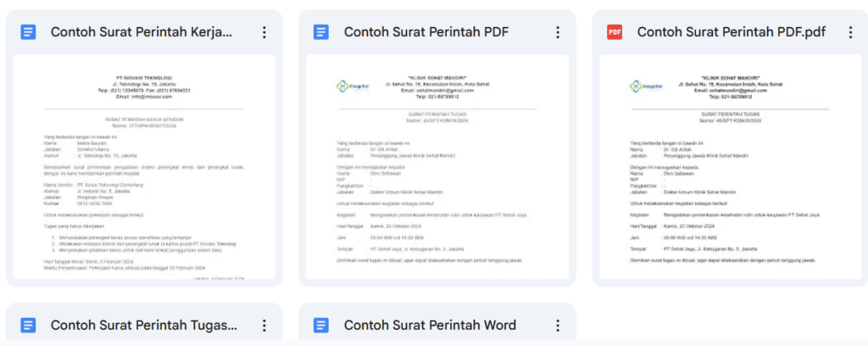The height and width of the screenshot is (346, 868).
Task: Show more actions for Contoh Surat Perintah Word
Action: tap(557, 326)
